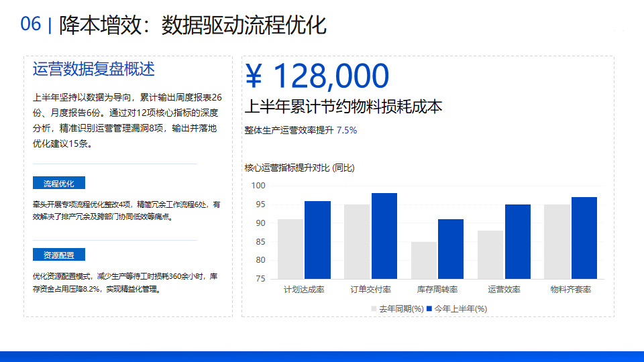Click the gray 去年同期(%) legend swatch
Viewport: 644px width, 362px height.
tap(374, 308)
